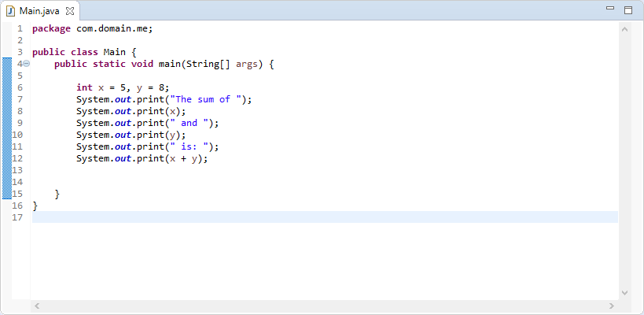The width and height of the screenshot is (644, 315).
Task: Click 'print(y);' on line 10
Action: (161, 135)
